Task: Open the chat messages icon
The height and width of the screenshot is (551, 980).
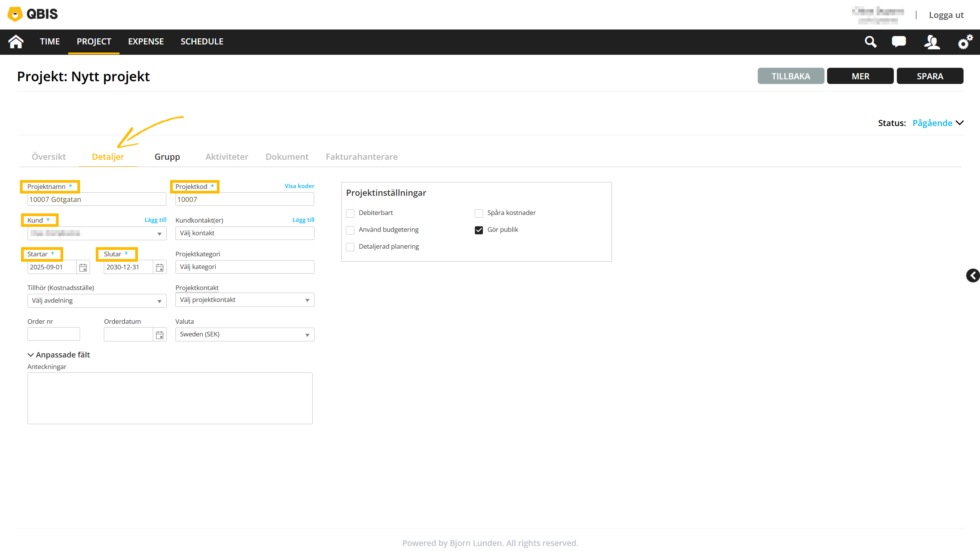Action: pos(898,41)
